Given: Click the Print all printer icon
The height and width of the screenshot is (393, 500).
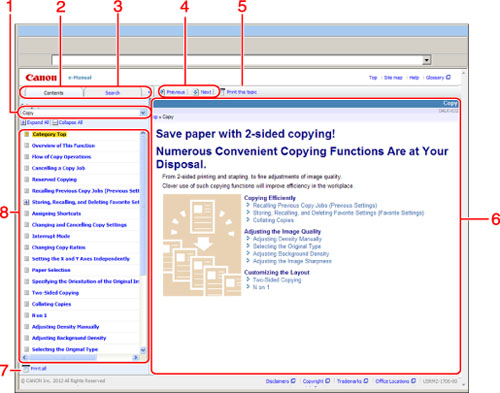Looking at the screenshot, I should (26, 368).
